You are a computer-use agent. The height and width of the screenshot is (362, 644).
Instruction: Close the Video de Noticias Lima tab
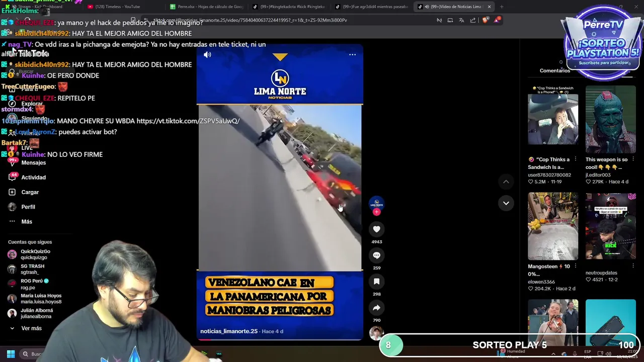tap(489, 7)
